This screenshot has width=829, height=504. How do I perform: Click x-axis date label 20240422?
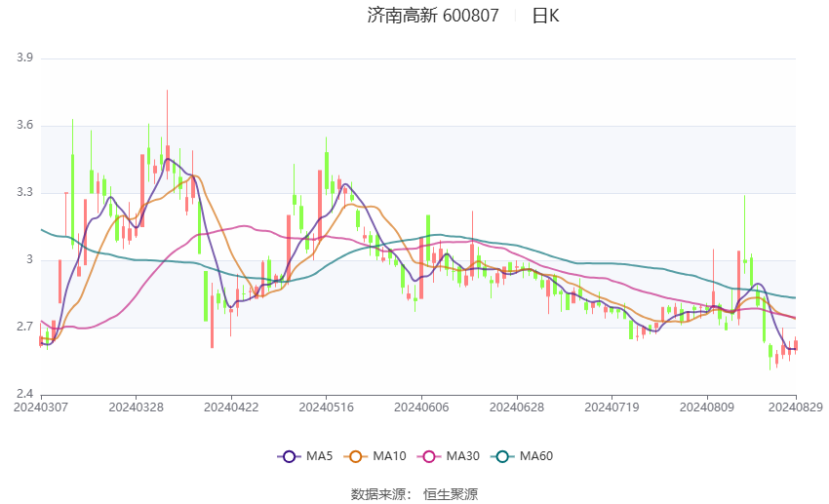[231, 407]
